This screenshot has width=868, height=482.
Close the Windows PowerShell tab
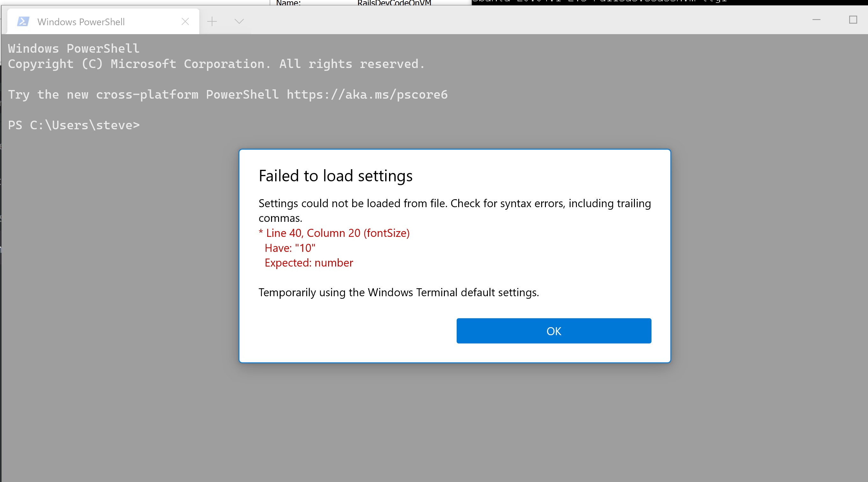tap(185, 22)
